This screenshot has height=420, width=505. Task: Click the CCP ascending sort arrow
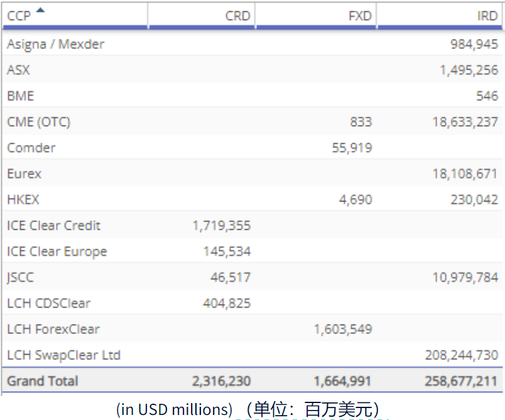pos(40,10)
